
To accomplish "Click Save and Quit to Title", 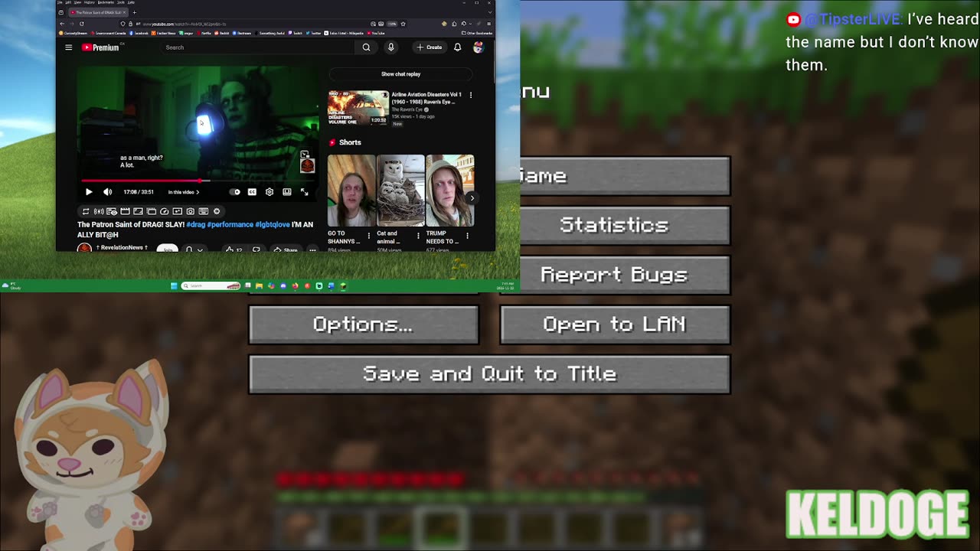I will pyautogui.click(x=489, y=374).
